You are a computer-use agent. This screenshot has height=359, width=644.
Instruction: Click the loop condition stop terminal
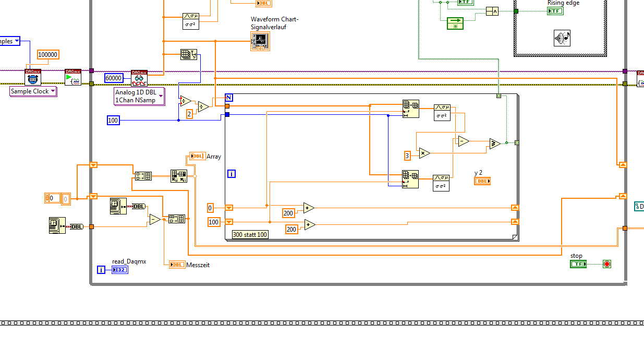(x=606, y=264)
